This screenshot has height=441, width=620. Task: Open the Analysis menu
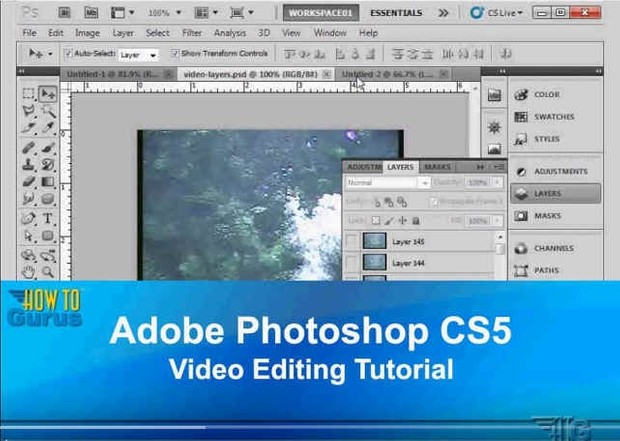pos(230,33)
